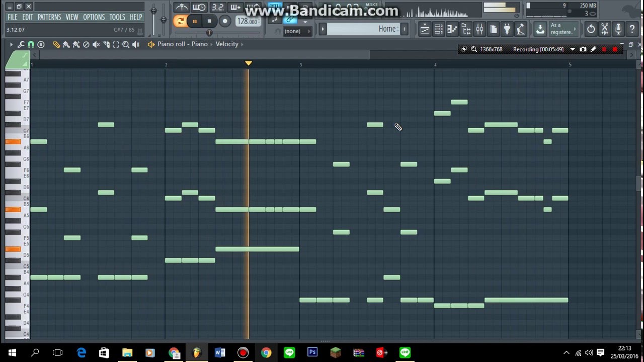The image size is (644, 362).
Task: Open the (none) pattern selector dropdown
Action: (297, 31)
